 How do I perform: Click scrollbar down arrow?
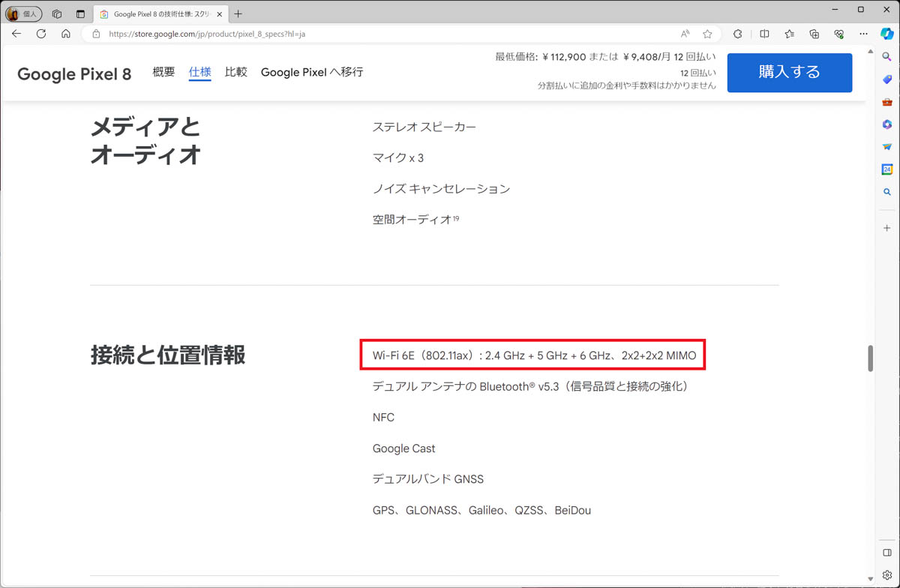click(x=870, y=579)
